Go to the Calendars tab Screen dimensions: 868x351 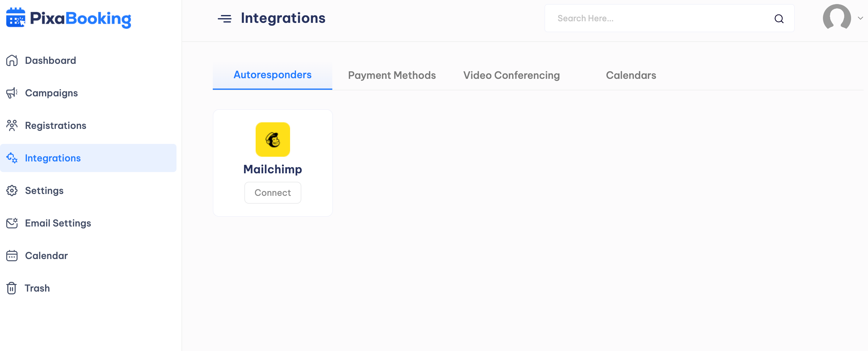click(x=631, y=75)
